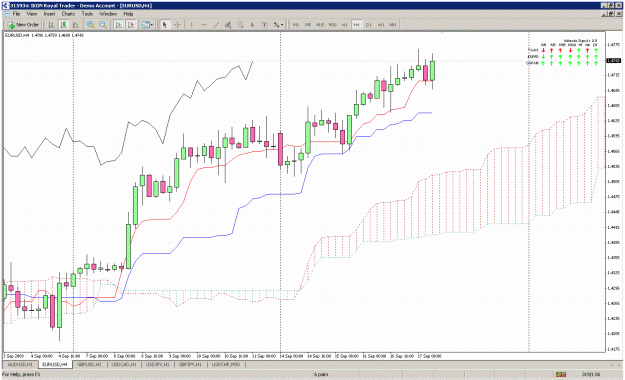Viewport: 625px width, 380px height.
Task: Switch to the GBPJPY,H1 chart tab
Action: 190,364
